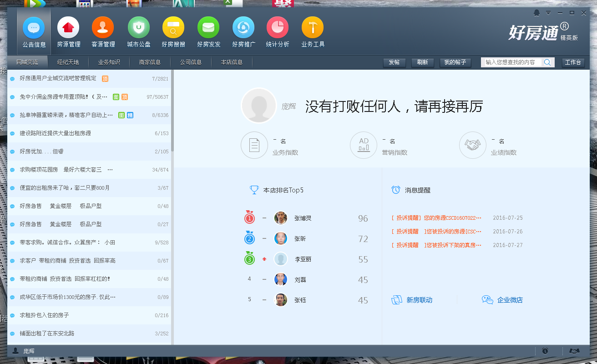Open post 求购楼顶花园房
The width and height of the screenshot is (597, 364).
pyautogui.click(x=89, y=170)
